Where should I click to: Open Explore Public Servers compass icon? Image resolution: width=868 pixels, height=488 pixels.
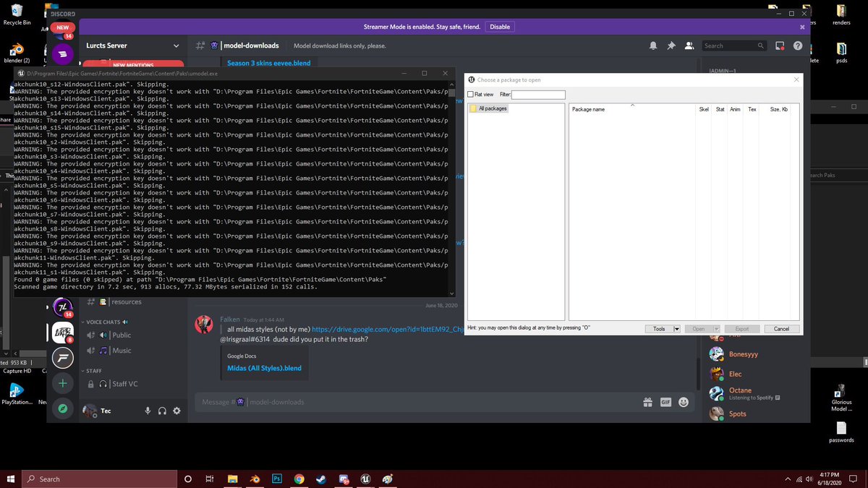point(63,408)
